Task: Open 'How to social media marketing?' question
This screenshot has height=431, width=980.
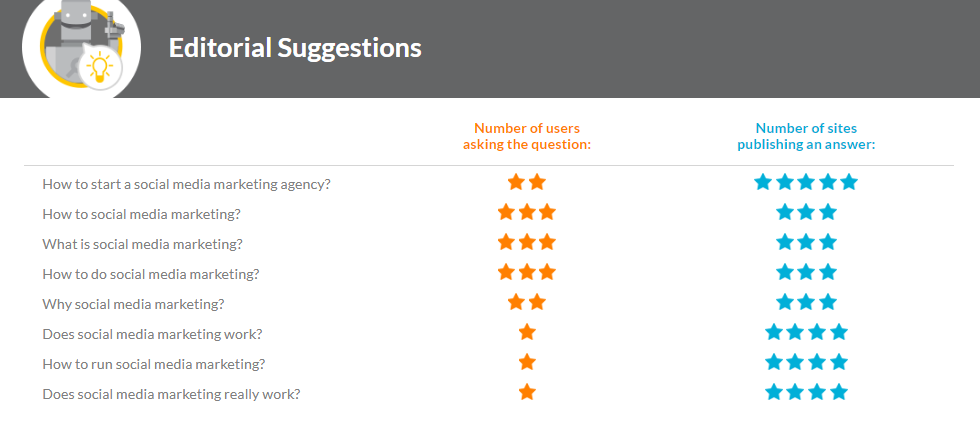Action: coord(141,214)
